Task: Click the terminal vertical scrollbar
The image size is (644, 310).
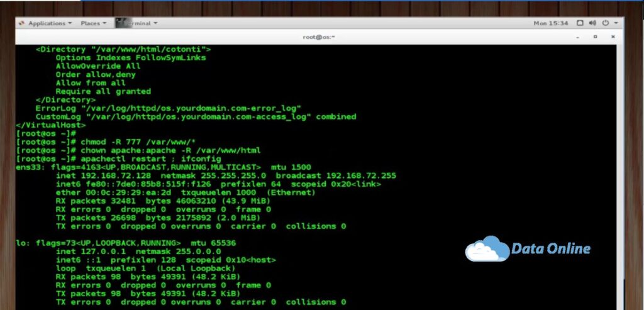Action: coord(620,177)
